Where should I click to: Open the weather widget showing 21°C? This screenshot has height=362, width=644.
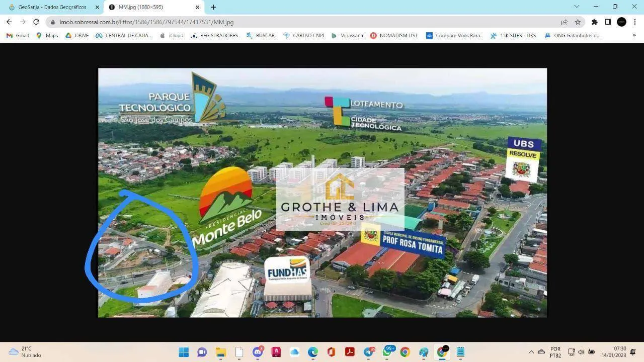click(x=25, y=352)
